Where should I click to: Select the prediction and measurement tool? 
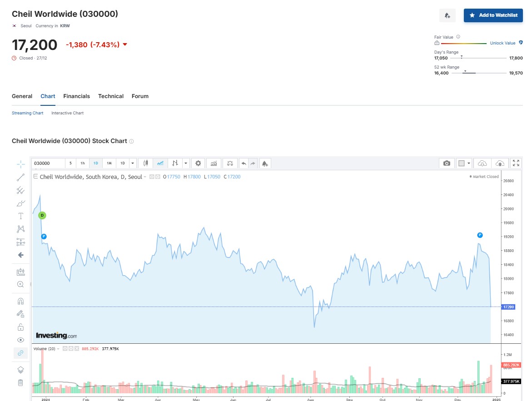point(21,242)
